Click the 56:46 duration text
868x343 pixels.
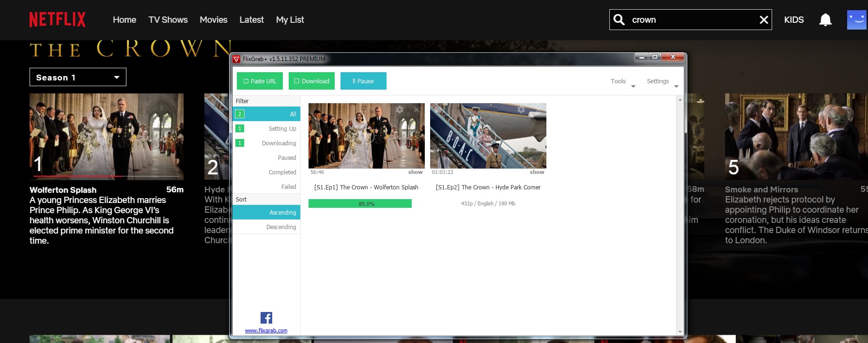[x=317, y=172]
